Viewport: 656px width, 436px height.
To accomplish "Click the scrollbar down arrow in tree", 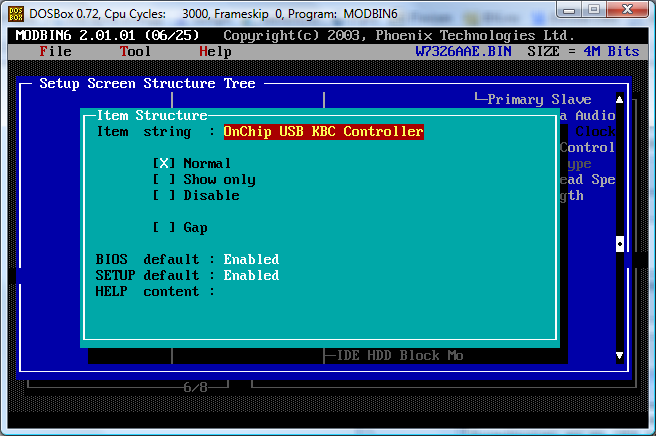I will point(620,356).
